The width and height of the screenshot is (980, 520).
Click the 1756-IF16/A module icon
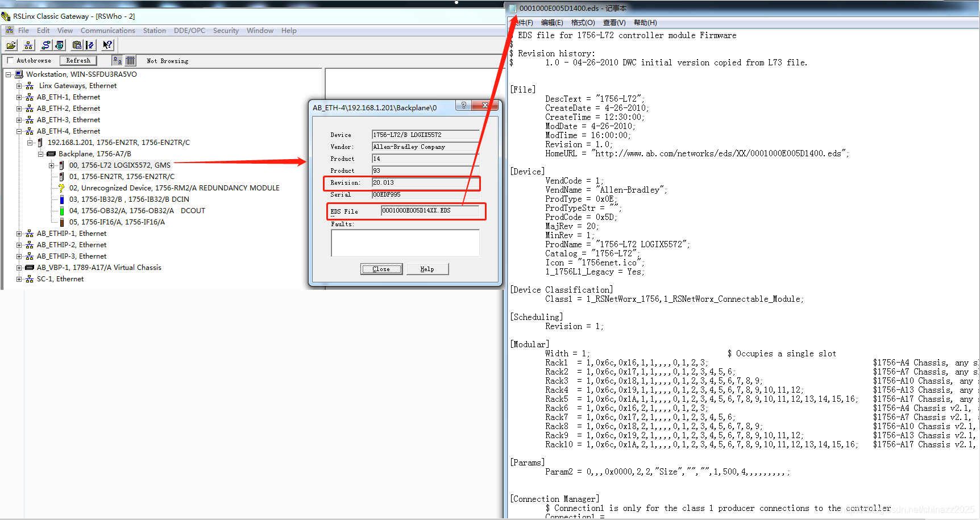pos(62,222)
